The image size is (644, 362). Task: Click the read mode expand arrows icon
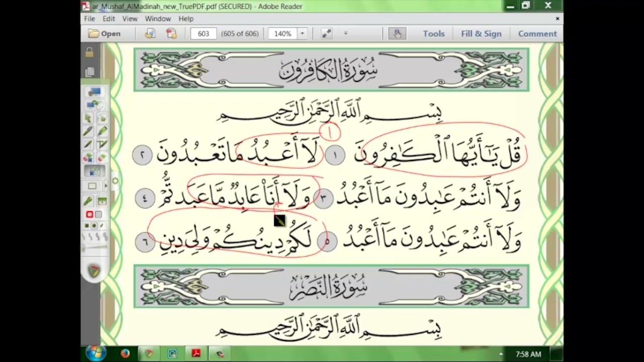(x=327, y=34)
